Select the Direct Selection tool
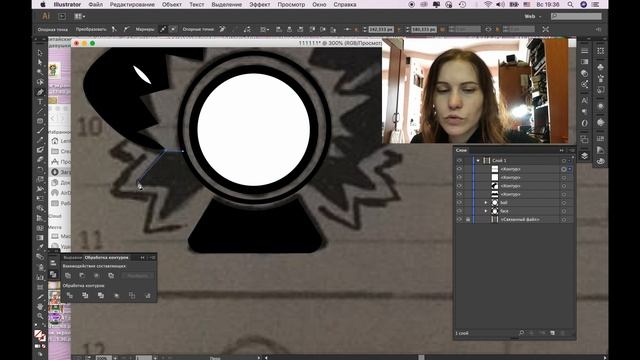 pyautogui.click(x=40, y=62)
